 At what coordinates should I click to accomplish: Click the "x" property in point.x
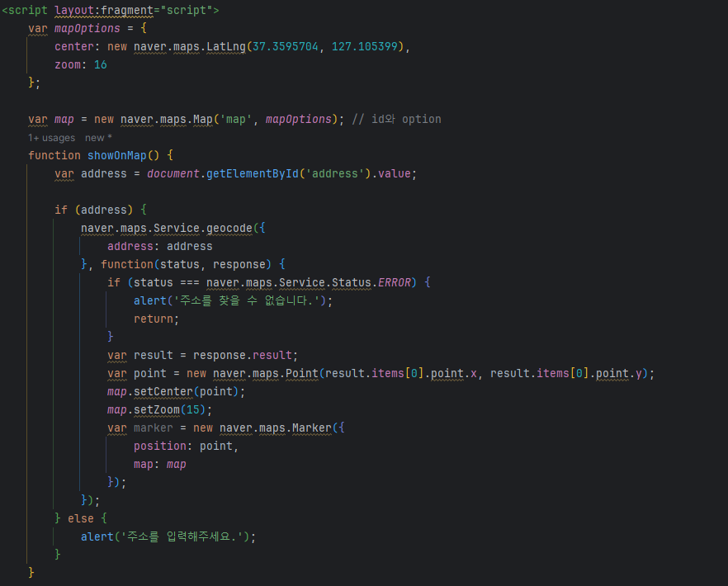tap(474, 373)
